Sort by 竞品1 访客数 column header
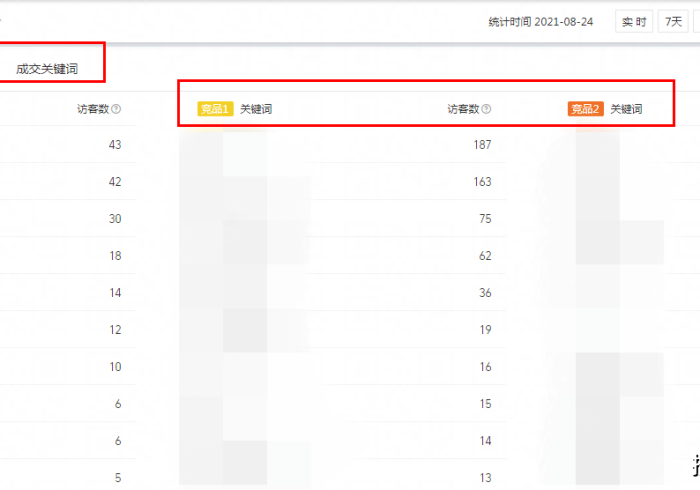The height and width of the screenshot is (490, 700). coord(463,109)
